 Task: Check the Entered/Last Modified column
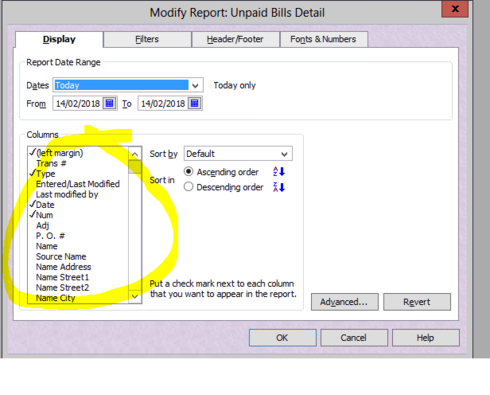pos(78,184)
